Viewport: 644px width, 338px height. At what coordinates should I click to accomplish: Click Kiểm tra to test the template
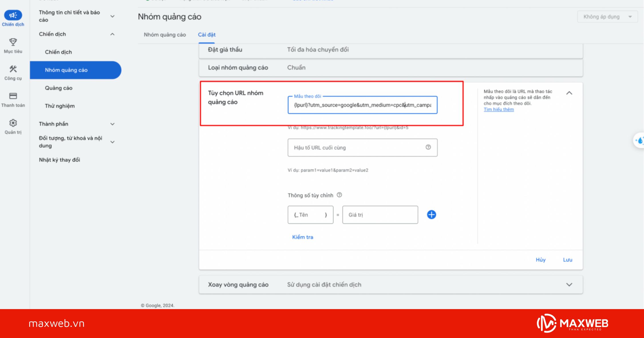tap(303, 237)
